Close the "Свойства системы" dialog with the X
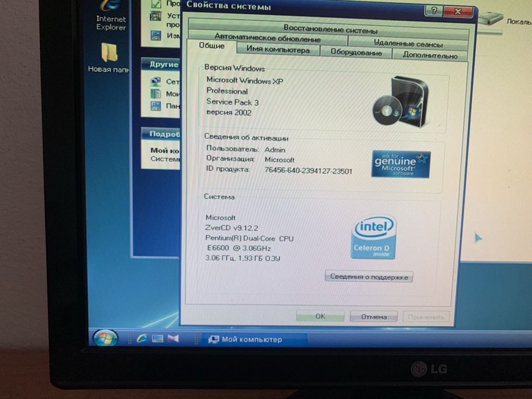This screenshot has height=399, width=532. 458,12
